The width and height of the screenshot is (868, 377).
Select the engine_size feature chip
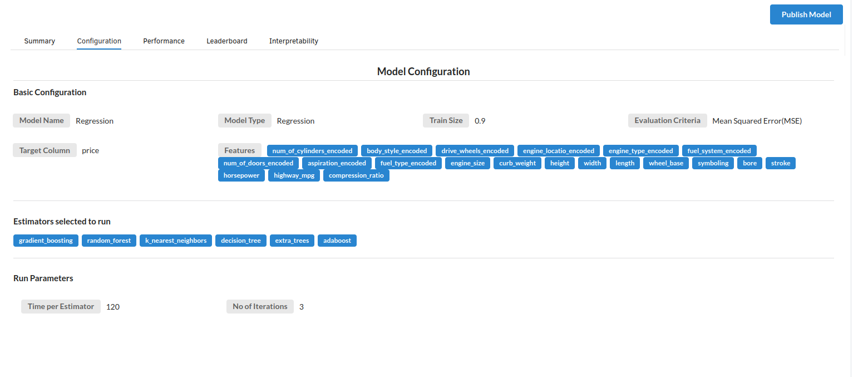pos(467,163)
